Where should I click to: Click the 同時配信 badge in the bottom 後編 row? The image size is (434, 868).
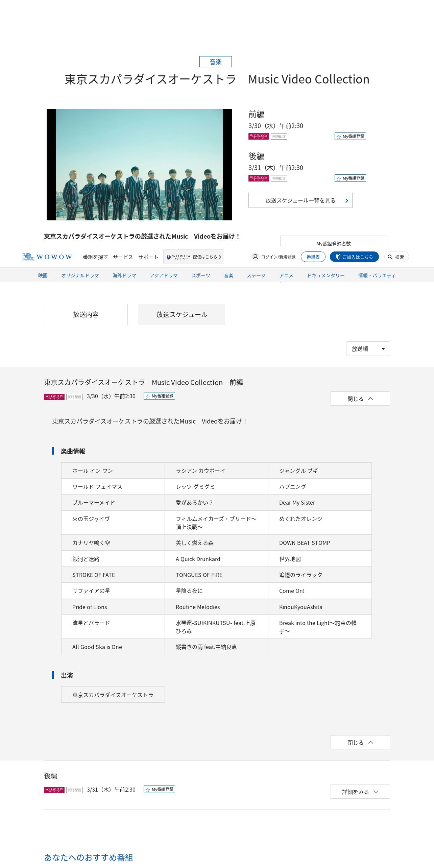[74, 790]
